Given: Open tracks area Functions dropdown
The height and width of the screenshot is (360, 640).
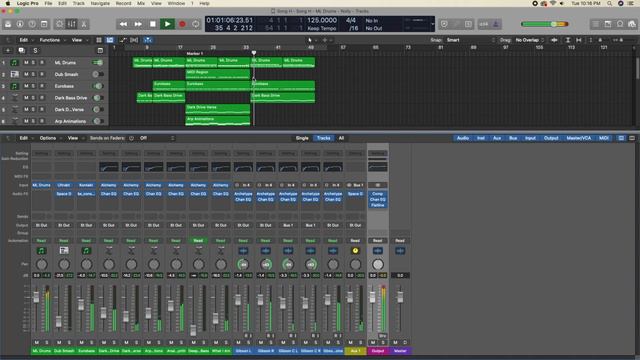Looking at the screenshot, I should pos(52,40).
